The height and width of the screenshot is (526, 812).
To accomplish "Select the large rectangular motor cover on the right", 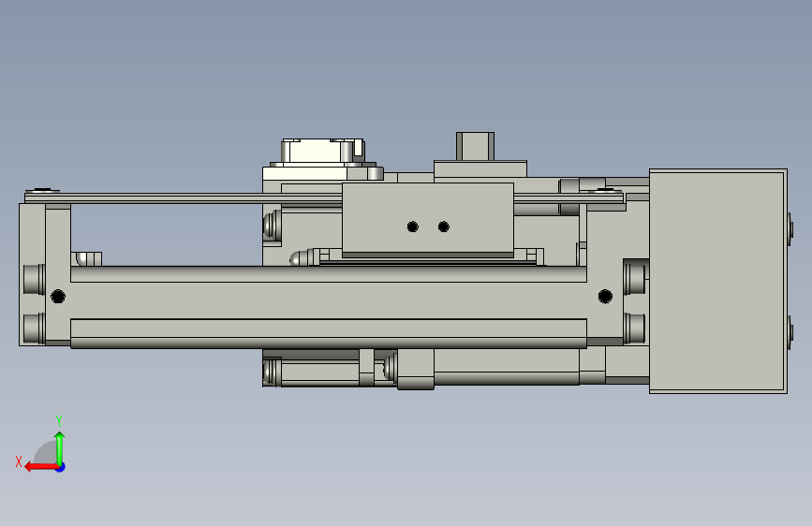I will tap(718, 281).
